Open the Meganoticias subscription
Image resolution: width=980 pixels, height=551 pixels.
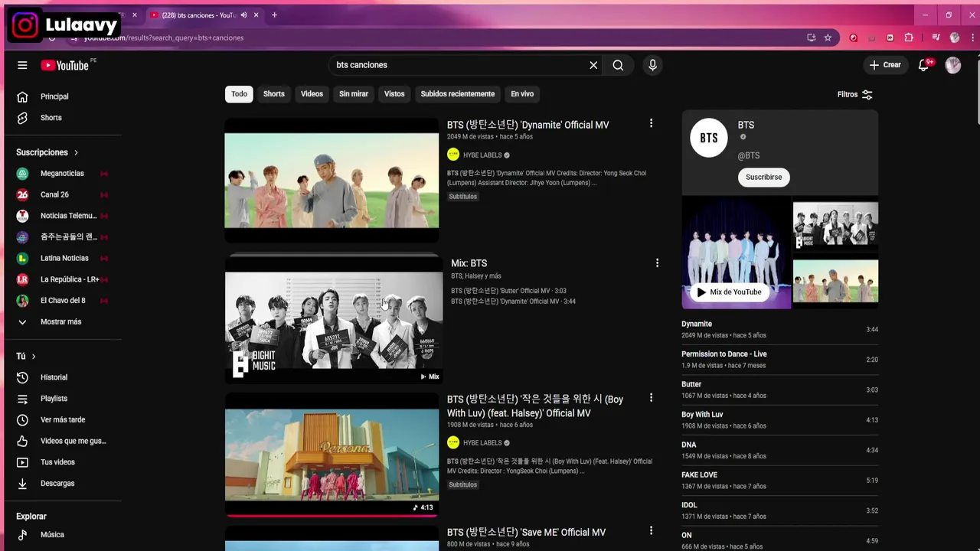[63, 174]
